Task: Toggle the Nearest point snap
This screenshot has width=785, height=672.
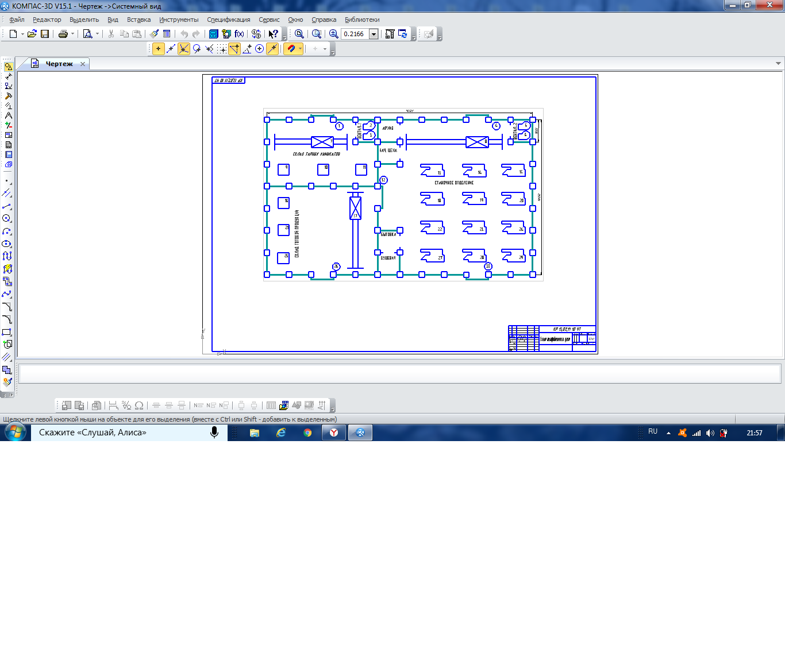Action: (x=159, y=49)
